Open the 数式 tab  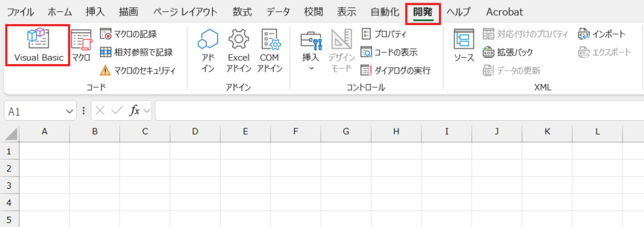pyautogui.click(x=242, y=12)
